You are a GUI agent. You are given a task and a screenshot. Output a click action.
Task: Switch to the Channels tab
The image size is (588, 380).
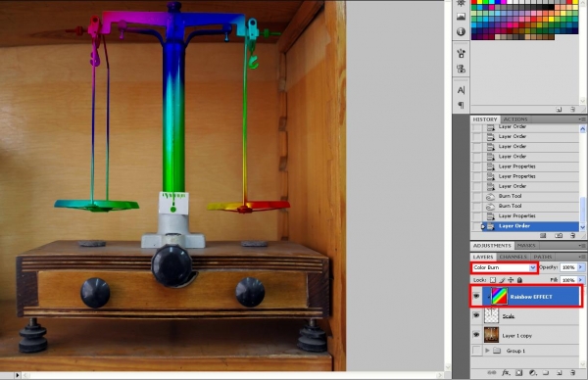(x=514, y=257)
